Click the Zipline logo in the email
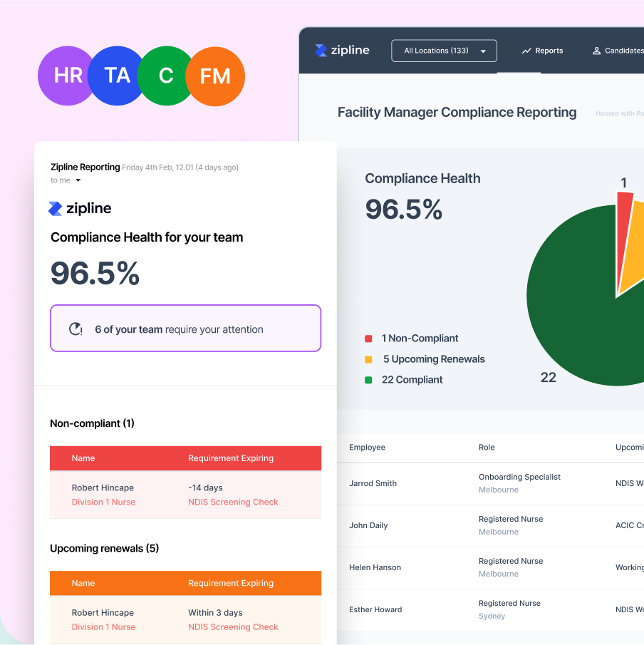This screenshot has width=644, height=645. (x=80, y=208)
